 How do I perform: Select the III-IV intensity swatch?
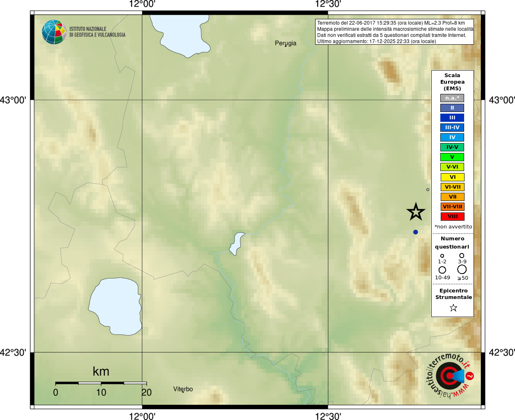click(x=452, y=128)
